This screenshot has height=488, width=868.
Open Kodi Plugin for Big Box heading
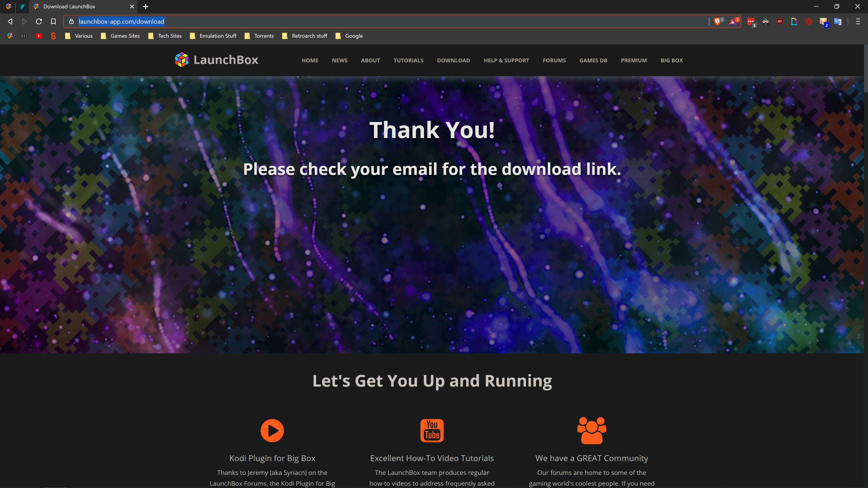tap(272, 458)
